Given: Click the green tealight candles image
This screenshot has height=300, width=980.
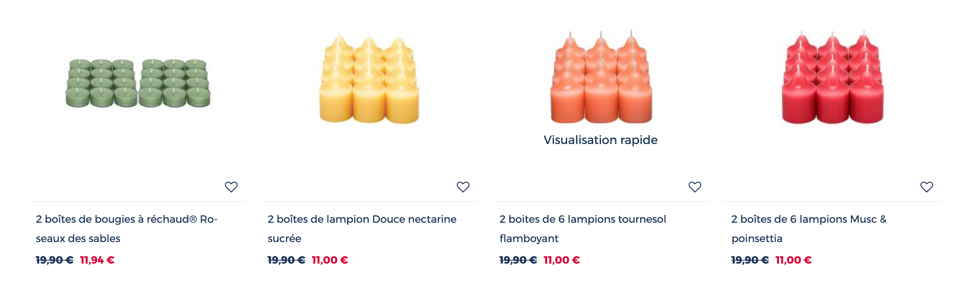Looking at the screenshot, I should (138, 83).
